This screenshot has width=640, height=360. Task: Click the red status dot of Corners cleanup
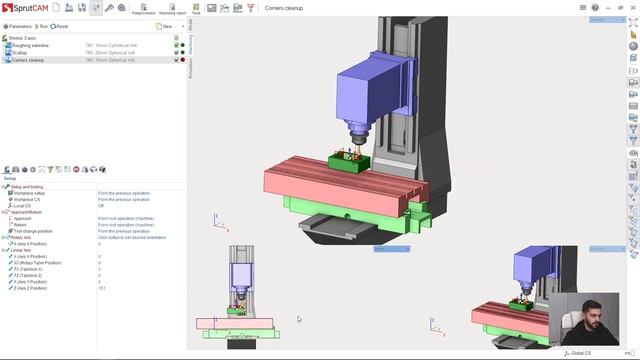coord(182,60)
